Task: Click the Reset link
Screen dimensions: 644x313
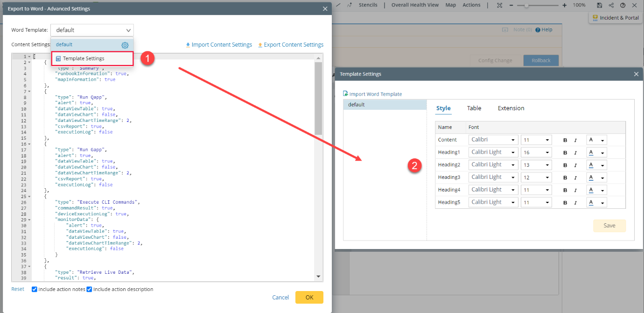Action: [x=17, y=289]
